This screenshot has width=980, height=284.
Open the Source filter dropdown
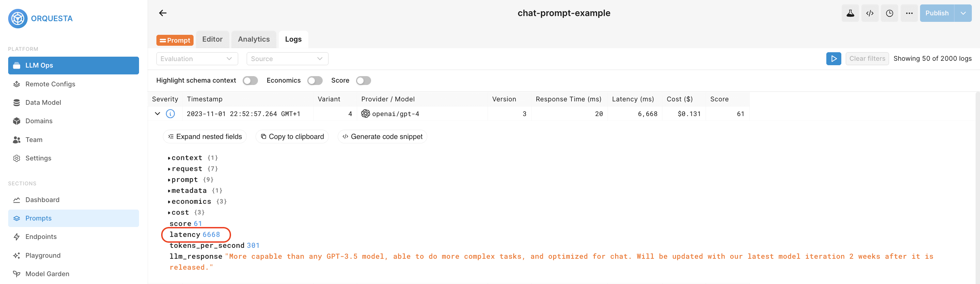click(x=287, y=59)
